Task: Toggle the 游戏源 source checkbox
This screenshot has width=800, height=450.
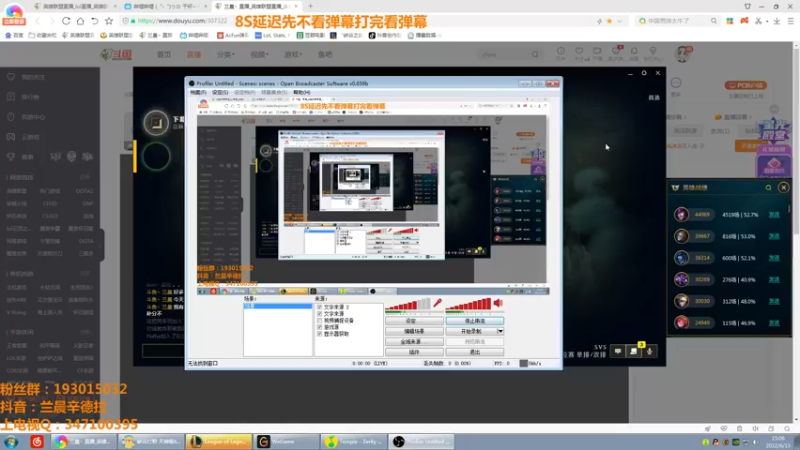Action: (x=319, y=327)
